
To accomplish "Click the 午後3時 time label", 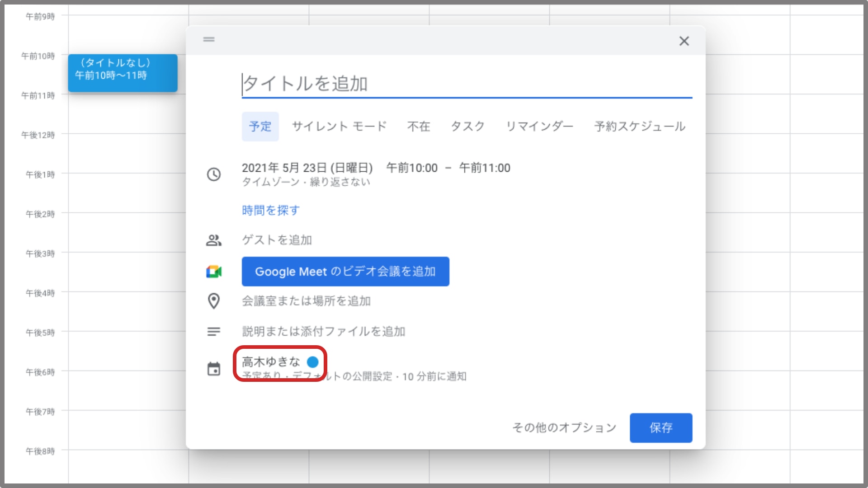I will pos(40,253).
